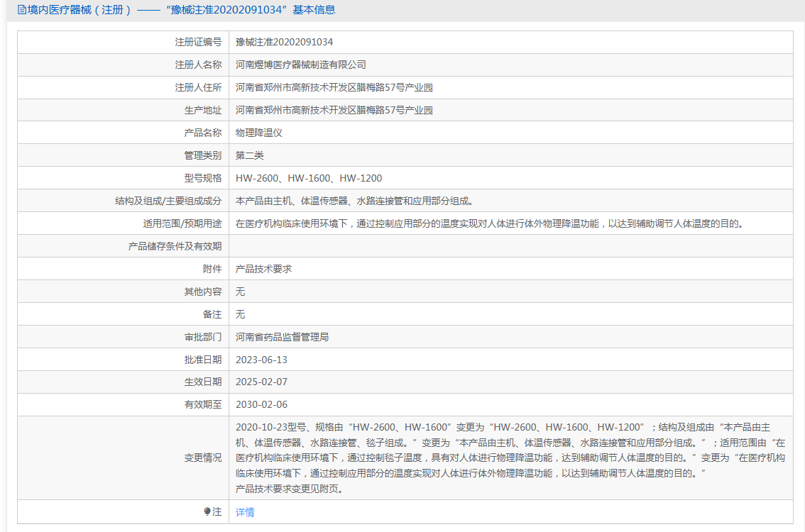The image size is (805, 532).
Task: Click the 产品储存条件及有效期 label
Action: (x=175, y=245)
